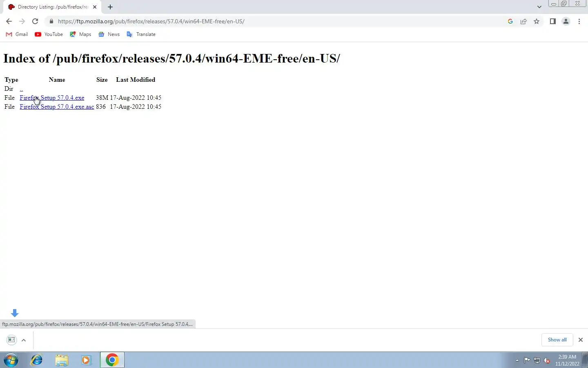
Task: Launch Internet Explorer from taskbar
Action: [x=37, y=360]
